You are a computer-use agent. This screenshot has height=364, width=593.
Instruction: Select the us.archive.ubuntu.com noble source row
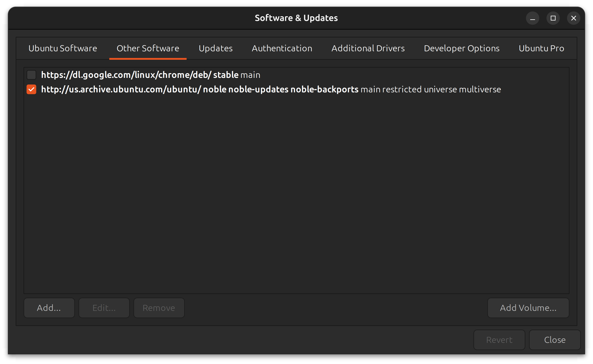[296, 89]
